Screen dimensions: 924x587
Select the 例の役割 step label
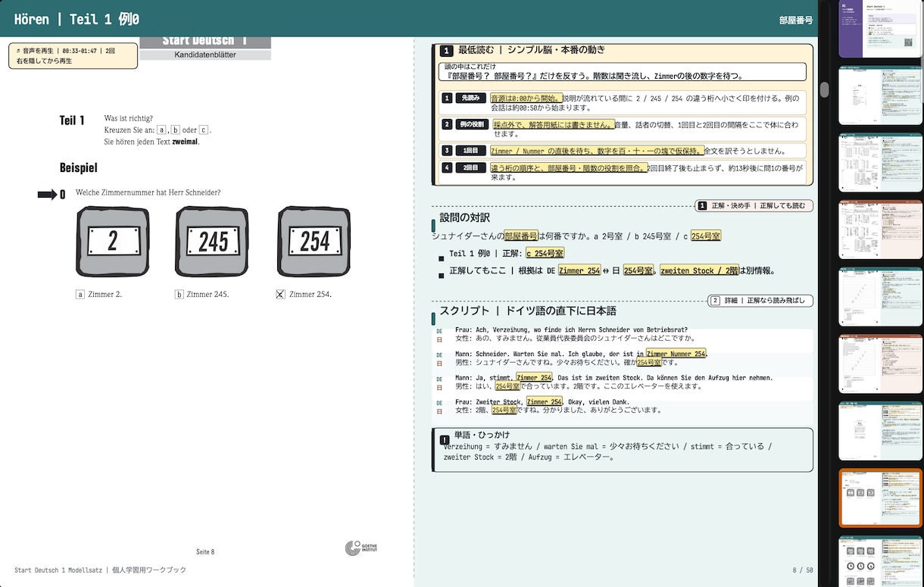(471, 124)
